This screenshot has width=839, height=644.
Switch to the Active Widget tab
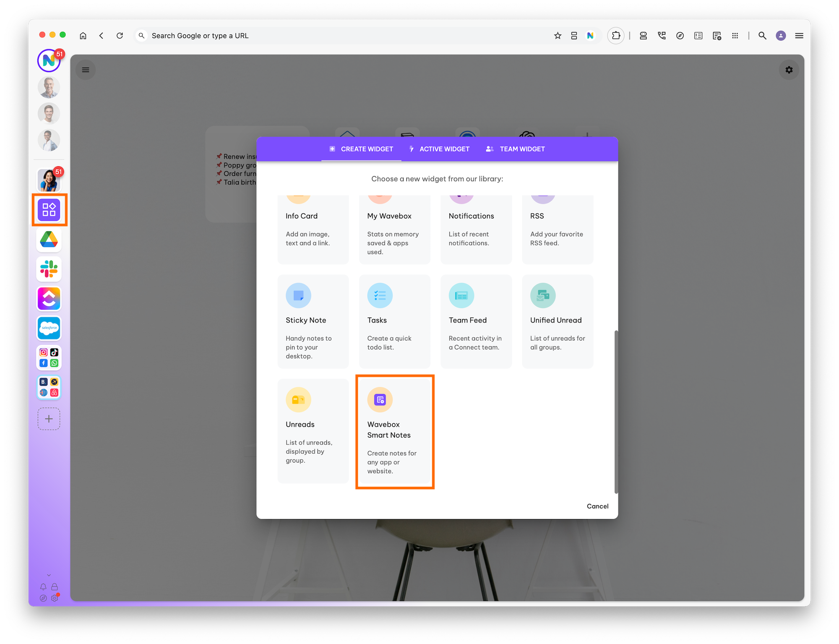click(x=439, y=149)
